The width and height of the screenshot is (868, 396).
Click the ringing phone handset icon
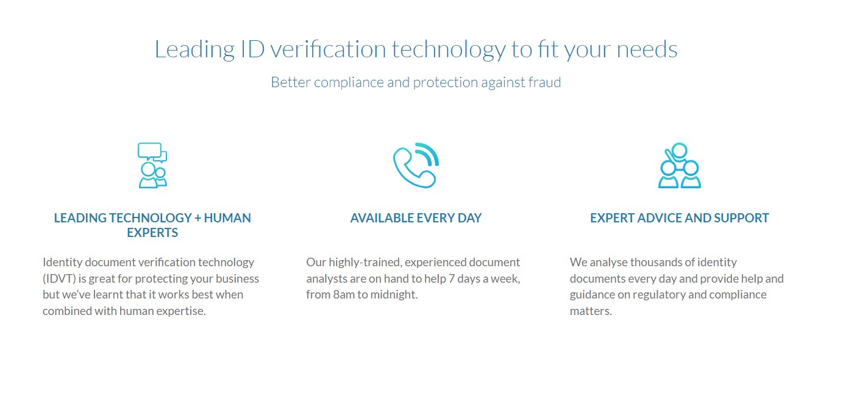[x=414, y=167]
